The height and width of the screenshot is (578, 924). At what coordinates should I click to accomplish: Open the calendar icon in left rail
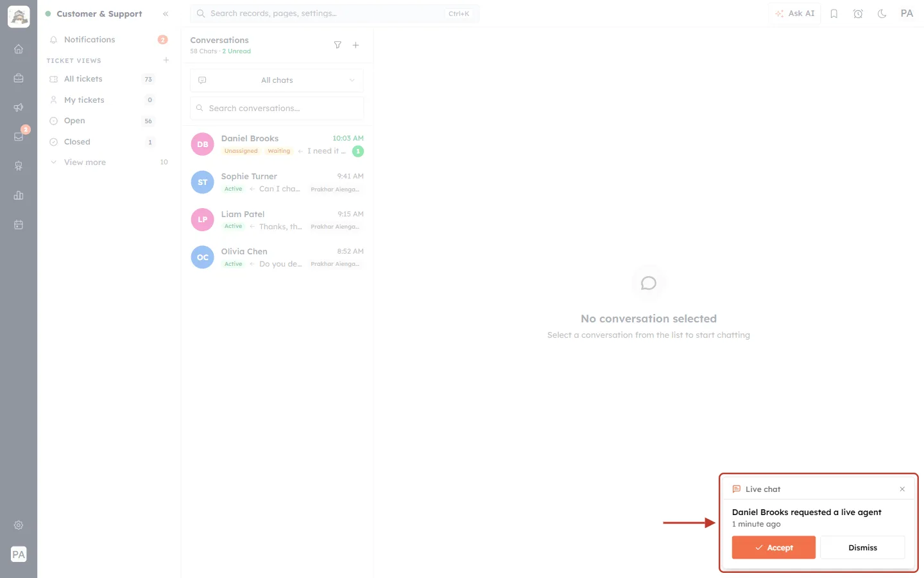19,225
